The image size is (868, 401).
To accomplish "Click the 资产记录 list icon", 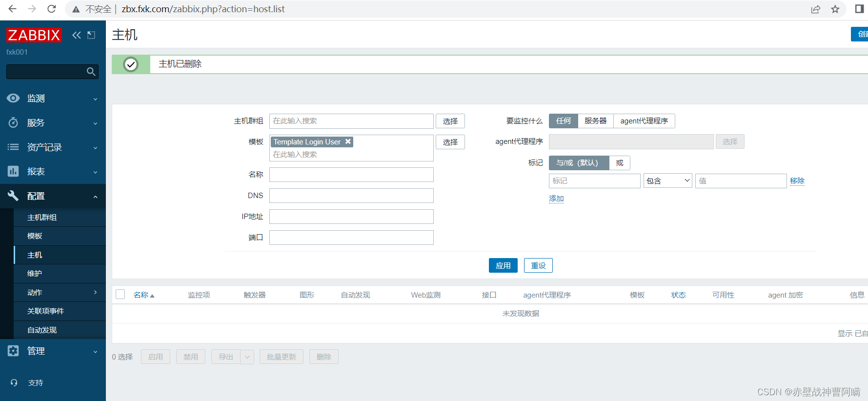I will 13,147.
